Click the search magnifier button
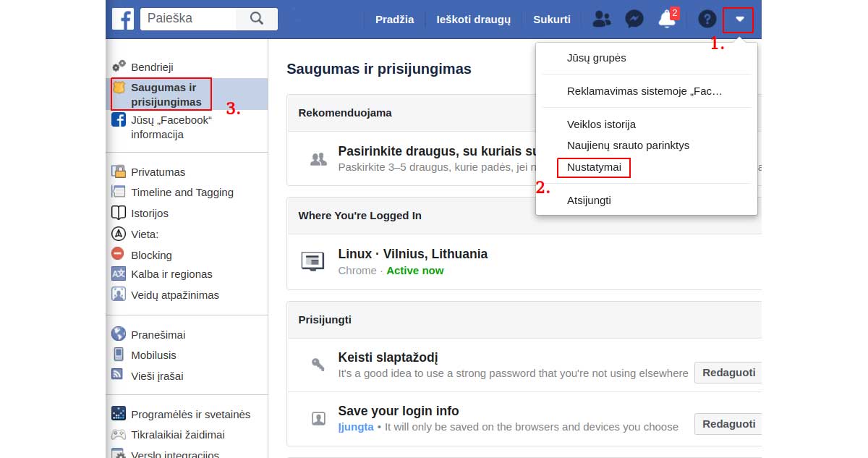Image resolution: width=868 pixels, height=458 pixels. [257, 19]
